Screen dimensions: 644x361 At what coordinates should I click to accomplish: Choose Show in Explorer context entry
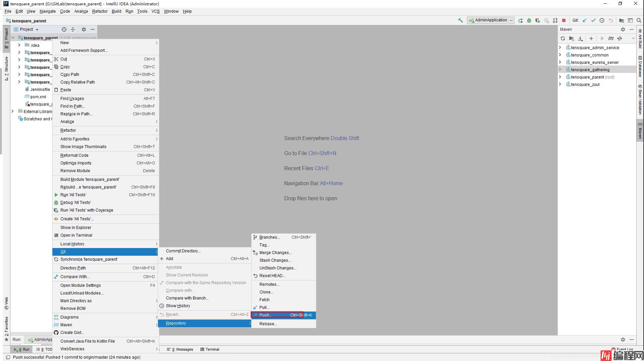point(106,228)
